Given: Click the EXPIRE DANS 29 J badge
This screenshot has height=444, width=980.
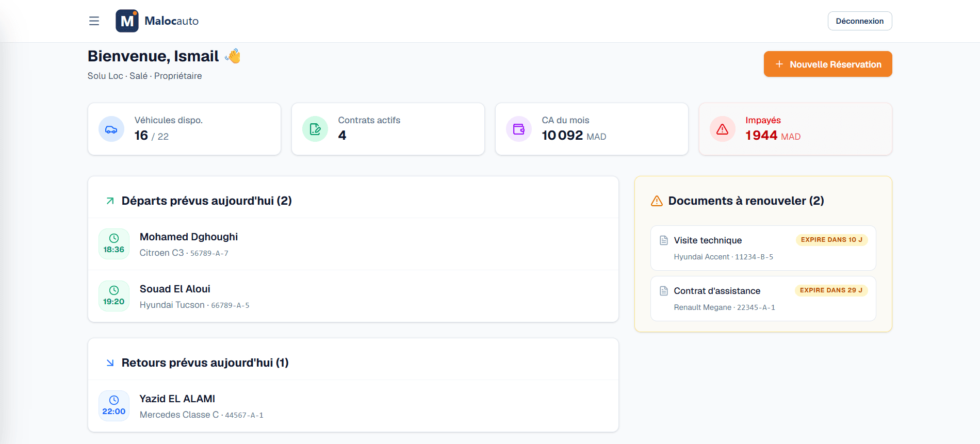Looking at the screenshot, I should (x=831, y=290).
